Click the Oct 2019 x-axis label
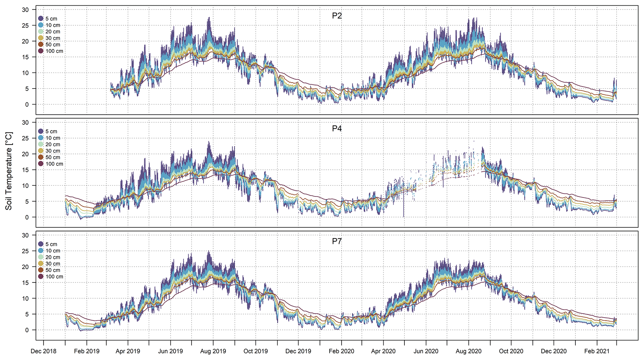This screenshot has height=360, width=644. point(255,351)
